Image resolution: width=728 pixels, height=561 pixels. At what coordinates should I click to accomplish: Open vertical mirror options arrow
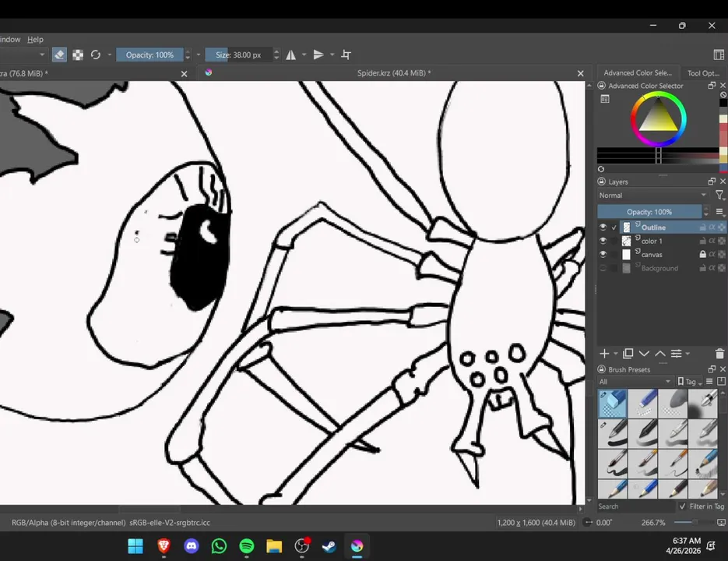coord(332,55)
